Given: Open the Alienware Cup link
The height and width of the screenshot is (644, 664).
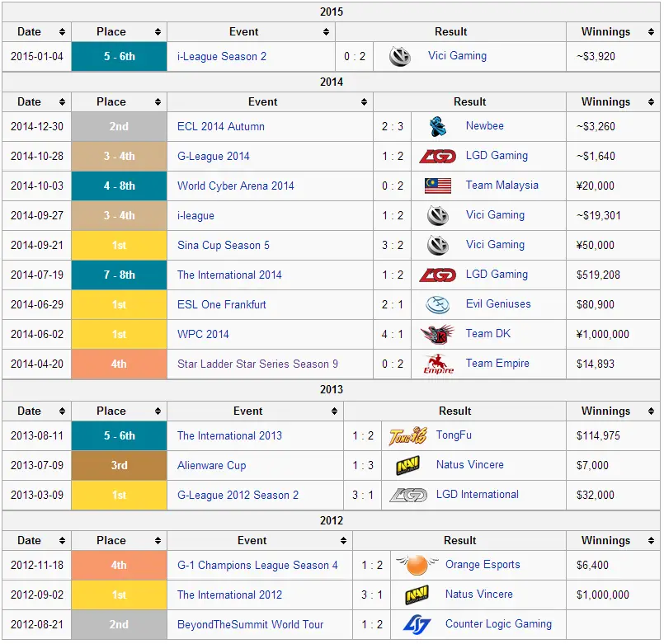Looking at the screenshot, I should tap(211, 465).
